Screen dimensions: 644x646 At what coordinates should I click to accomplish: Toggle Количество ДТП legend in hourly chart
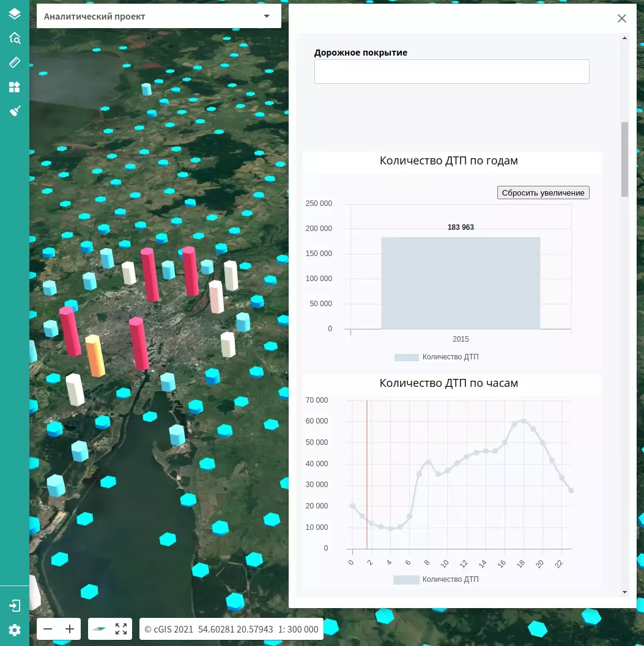click(436, 579)
